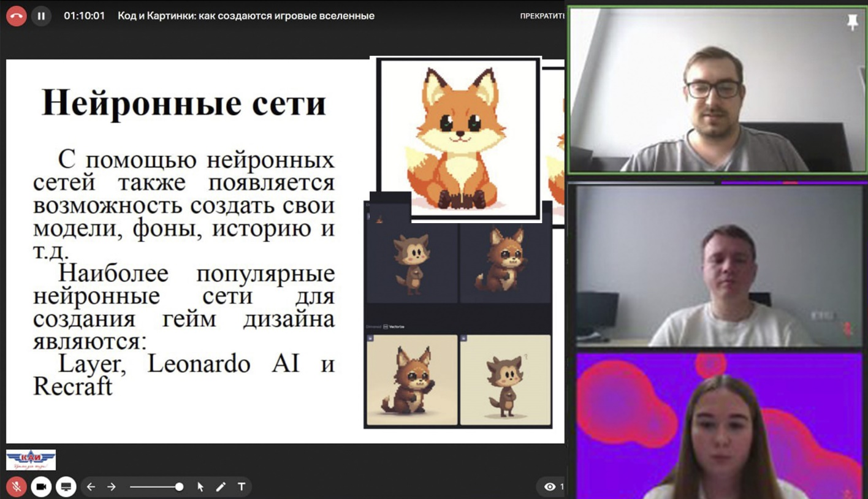This screenshot has width=868, height=499.
Task: Click the ПРЕКРАТИТЬ button
Action: tap(542, 16)
